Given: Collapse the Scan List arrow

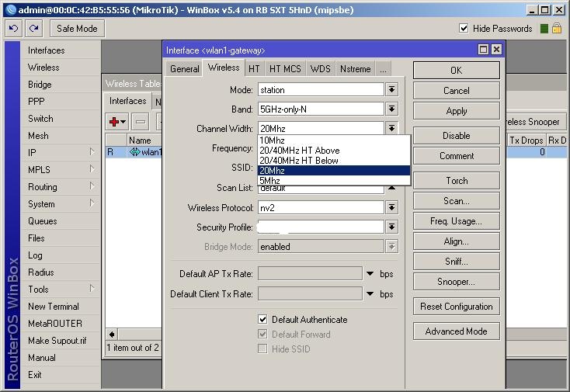Looking at the screenshot, I should coord(391,188).
